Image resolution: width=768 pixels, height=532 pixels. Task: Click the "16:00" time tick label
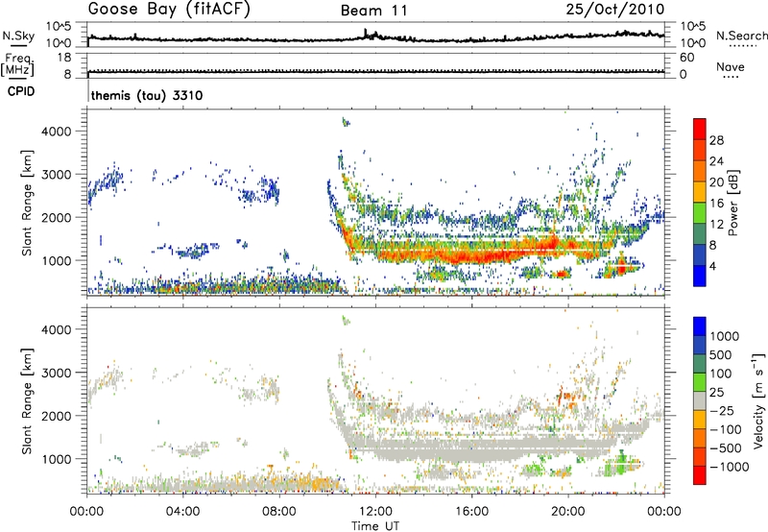[x=471, y=512]
